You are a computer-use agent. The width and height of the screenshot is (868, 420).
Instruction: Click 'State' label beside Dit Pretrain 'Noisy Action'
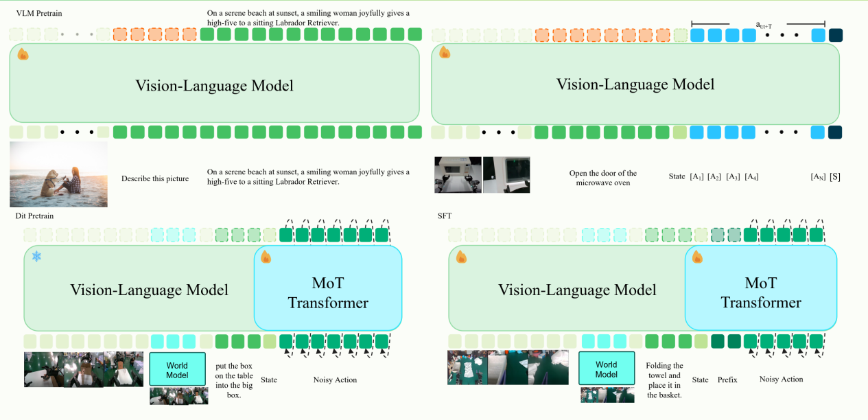(x=269, y=380)
